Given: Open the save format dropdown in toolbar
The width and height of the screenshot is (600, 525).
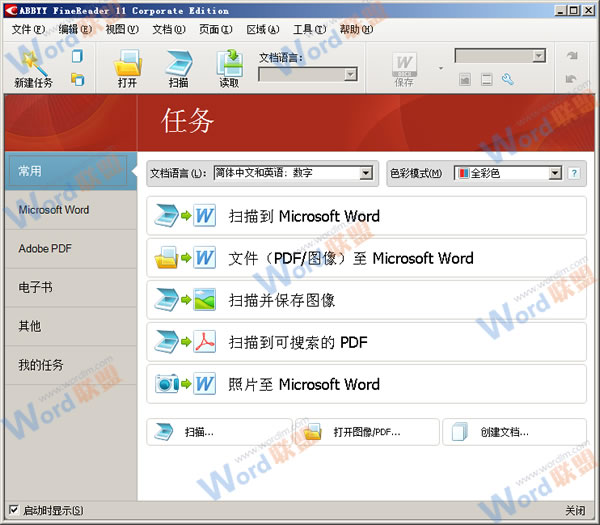Looking at the screenshot, I should [538, 56].
